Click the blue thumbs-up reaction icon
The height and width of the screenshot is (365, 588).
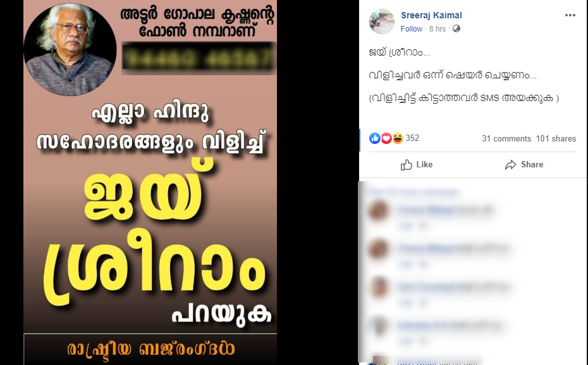(x=375, y=138)
